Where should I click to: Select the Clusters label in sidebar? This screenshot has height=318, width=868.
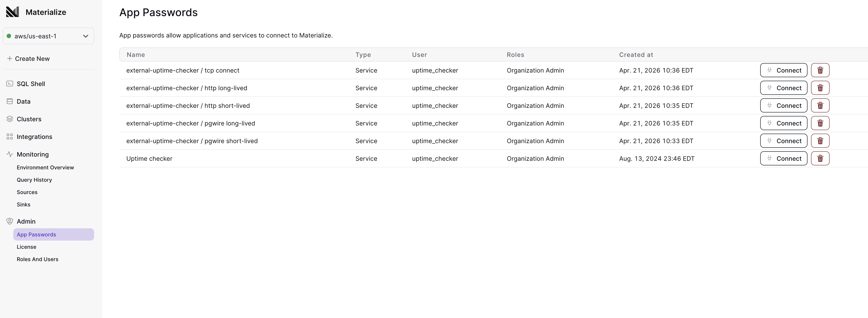click(x=29, y=119)
